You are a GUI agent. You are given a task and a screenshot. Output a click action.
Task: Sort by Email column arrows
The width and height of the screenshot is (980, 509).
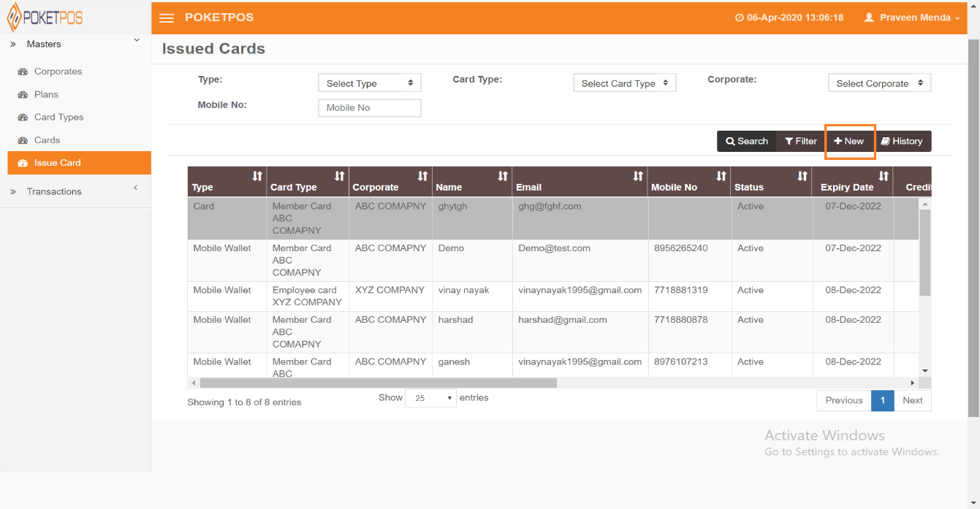pos(638,176)
